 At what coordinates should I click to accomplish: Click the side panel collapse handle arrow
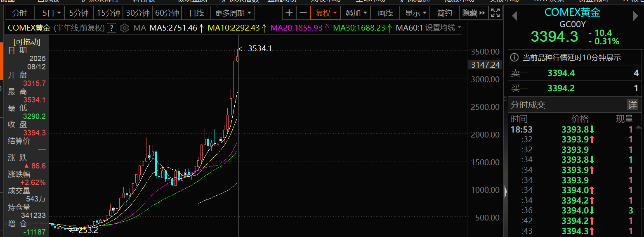click(x=505, y=191)
